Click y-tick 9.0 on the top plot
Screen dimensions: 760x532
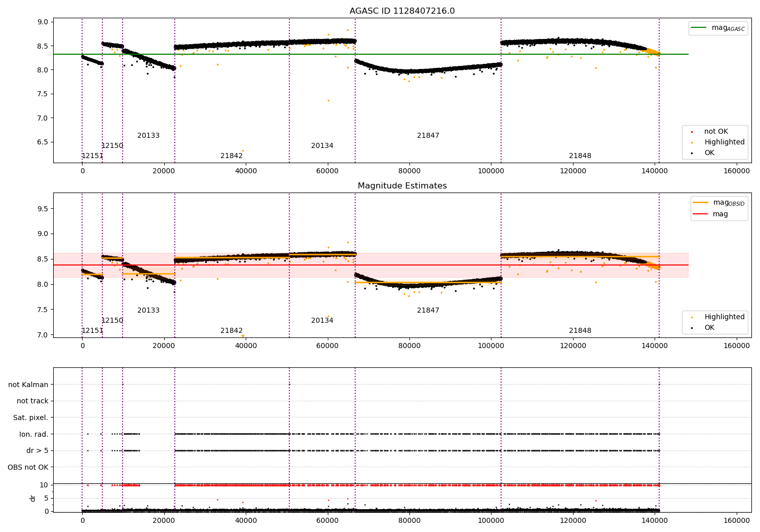[43, 22]
